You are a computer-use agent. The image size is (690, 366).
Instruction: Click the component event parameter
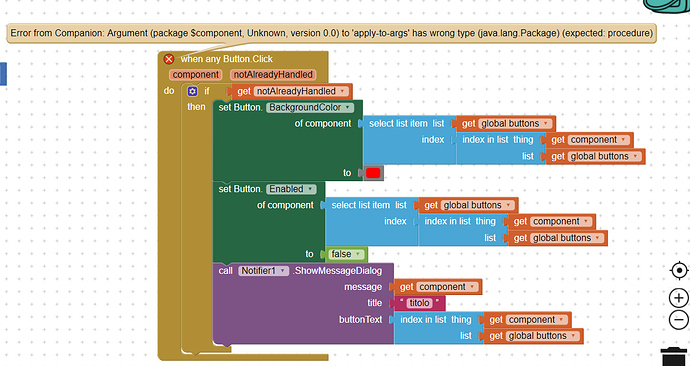(196, 75)
